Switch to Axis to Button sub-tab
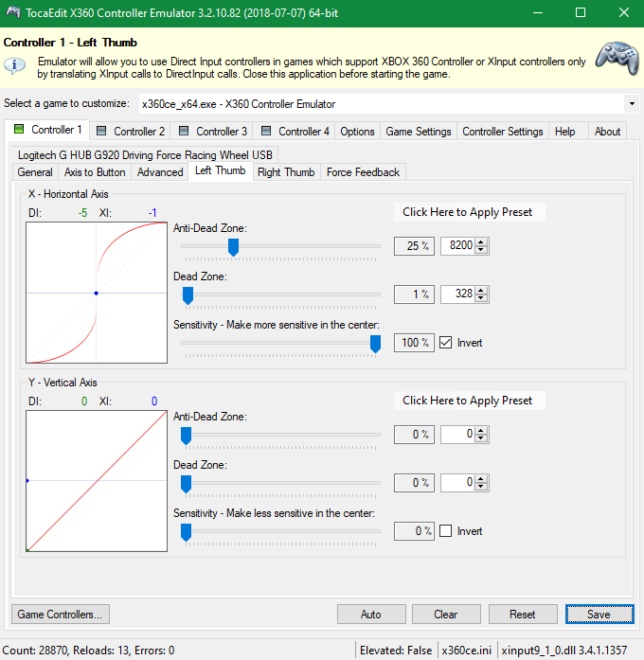Image resolution: width=644 pixels, height=660 pixels. click(95, 172)
